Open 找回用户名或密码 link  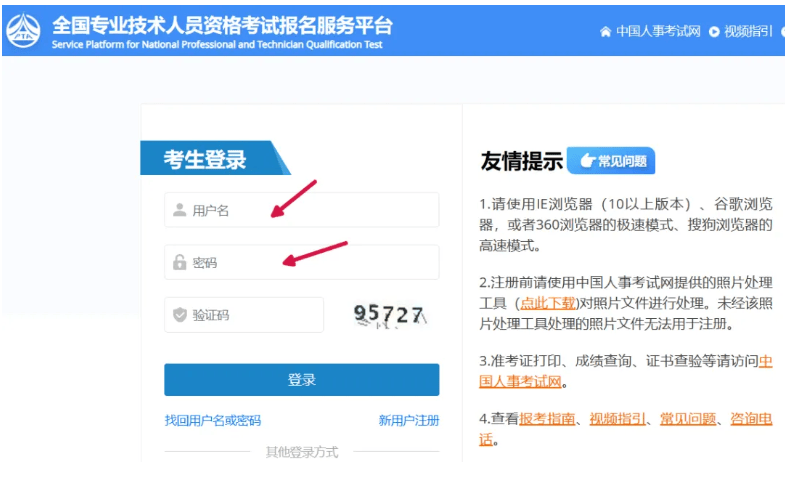click(x=213, y=420)
